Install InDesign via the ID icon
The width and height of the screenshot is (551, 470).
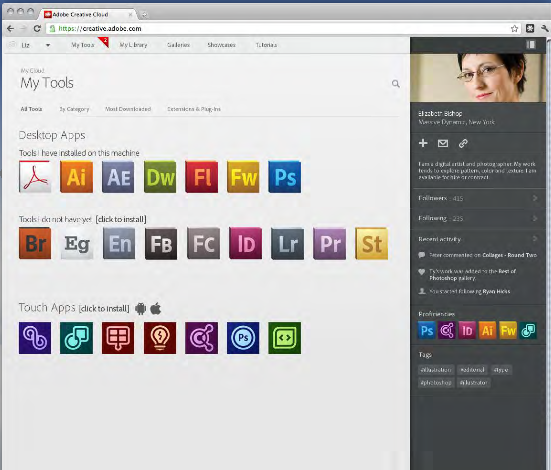[x=245, y=243]
